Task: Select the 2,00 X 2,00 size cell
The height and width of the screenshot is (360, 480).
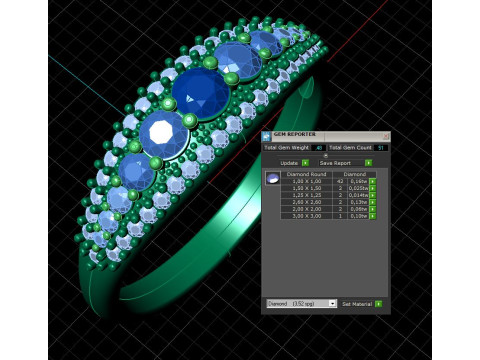Action: (306, 209)
